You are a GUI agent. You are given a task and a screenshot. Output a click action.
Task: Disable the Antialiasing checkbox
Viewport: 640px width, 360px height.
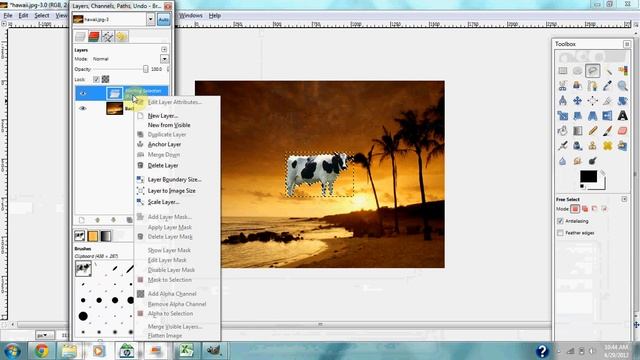click(x=560, y=221)
